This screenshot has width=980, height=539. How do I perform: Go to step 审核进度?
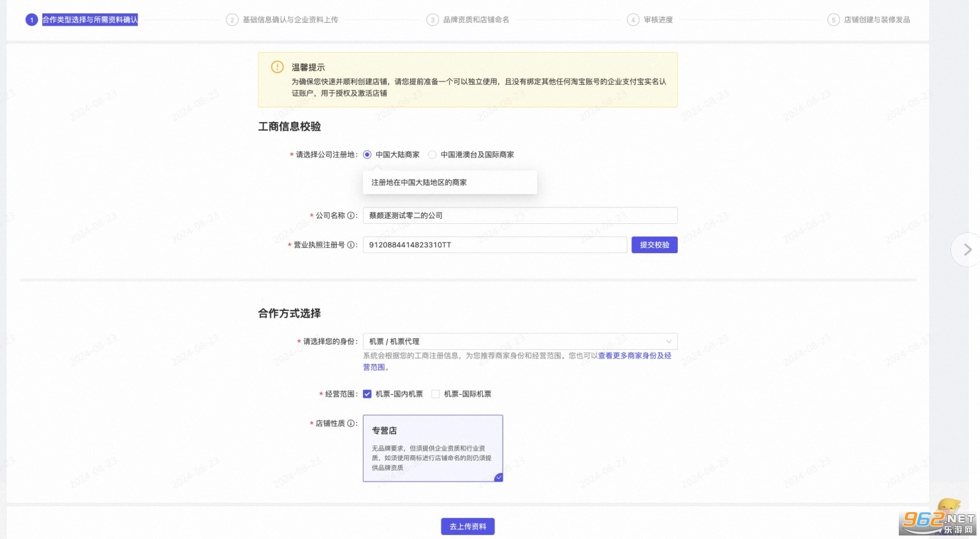(x=658, y=20)
